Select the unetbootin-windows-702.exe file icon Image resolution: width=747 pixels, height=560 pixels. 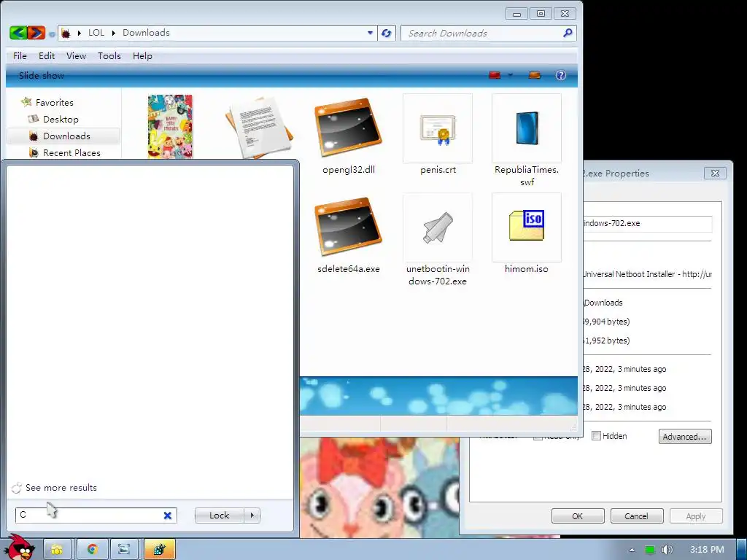(438, 227)
